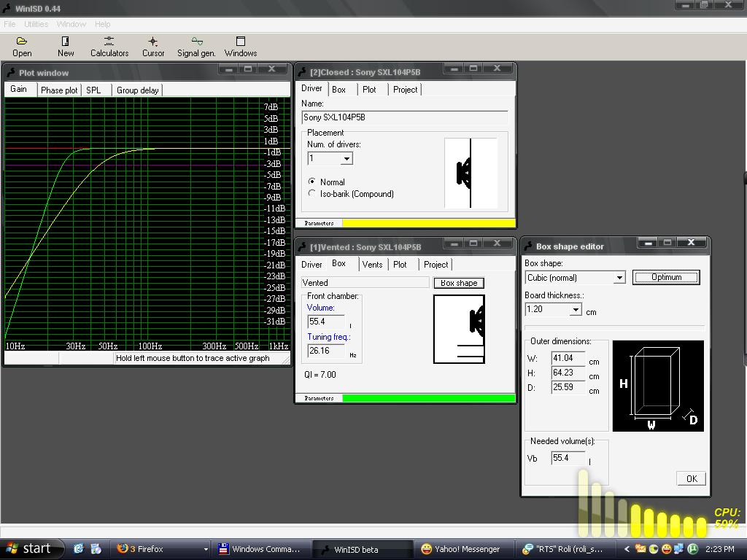Click the Box shape button
The width and height of the screenshot is (747, 560).
click(459, 283)
